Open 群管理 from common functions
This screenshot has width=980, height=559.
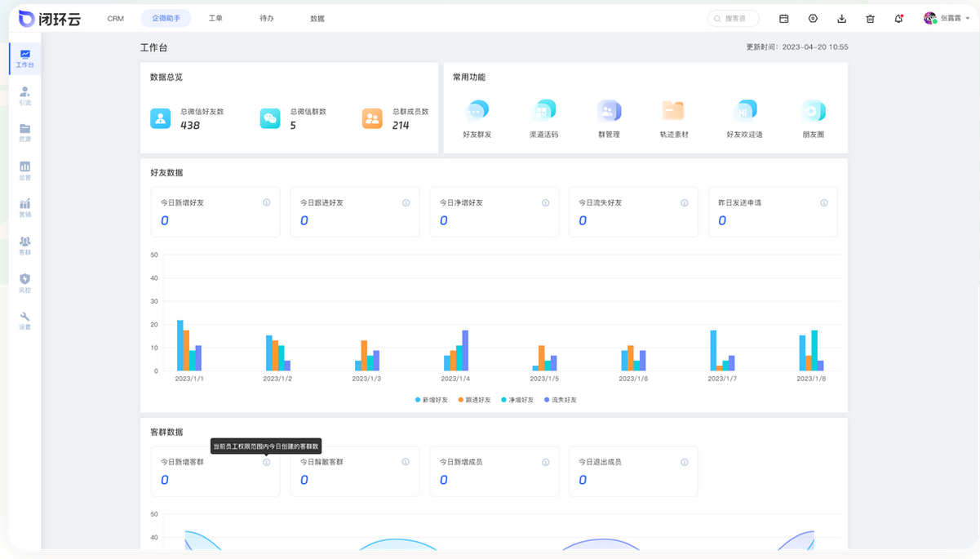click(609, 111)
